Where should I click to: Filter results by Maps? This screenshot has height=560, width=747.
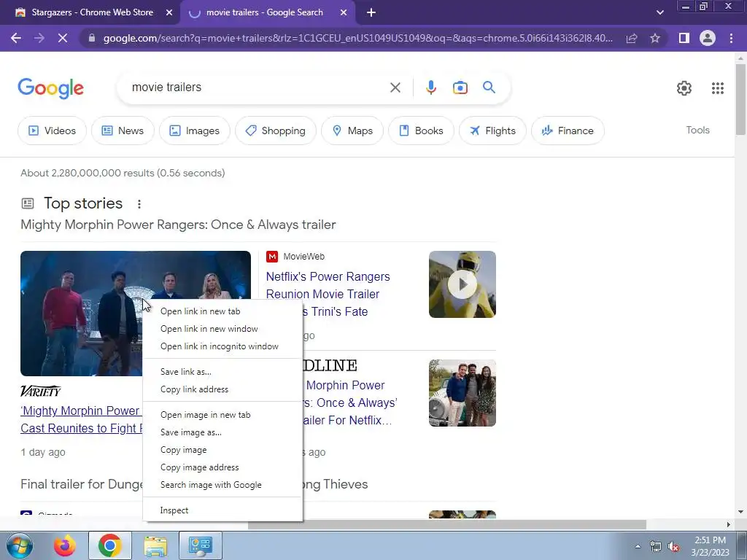click(x=352, y=131)
